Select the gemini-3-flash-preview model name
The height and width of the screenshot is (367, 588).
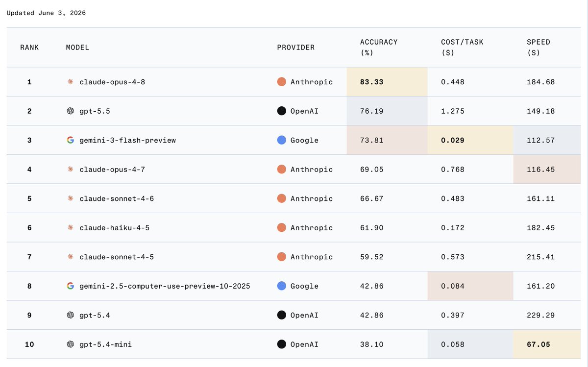pos(128,140)
